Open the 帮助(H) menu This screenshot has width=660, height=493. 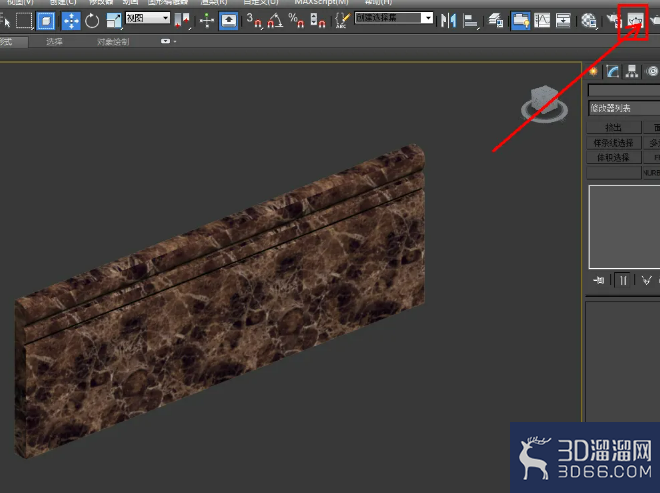[378, 3]
